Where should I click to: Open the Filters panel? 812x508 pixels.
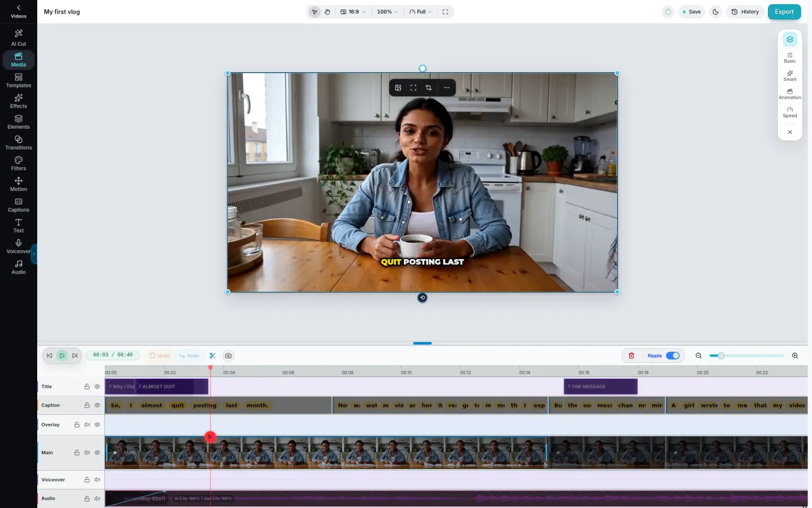tap(19, 164)
